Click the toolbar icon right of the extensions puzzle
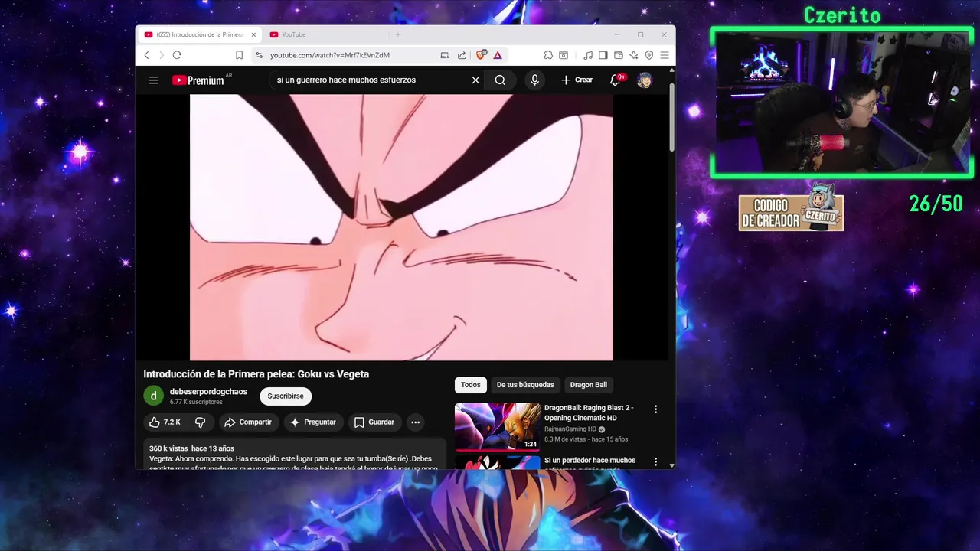This screenshot has height=551, width=980. (x=563, y=55)
